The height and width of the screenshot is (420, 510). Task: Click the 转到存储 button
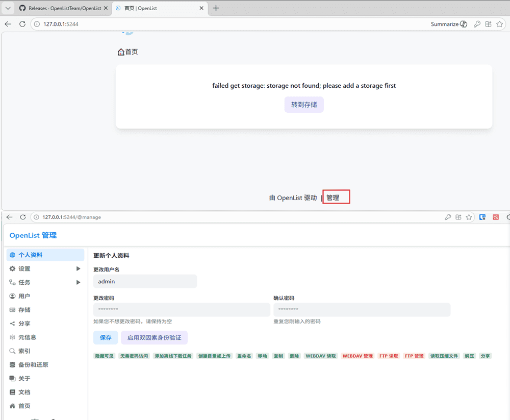[304, 105]
